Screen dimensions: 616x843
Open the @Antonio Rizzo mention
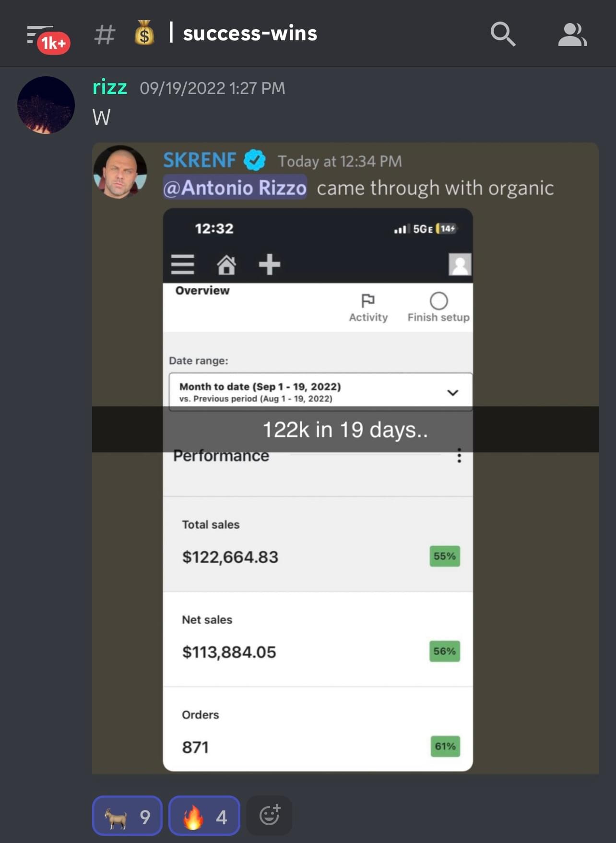(x=235, y=188)
